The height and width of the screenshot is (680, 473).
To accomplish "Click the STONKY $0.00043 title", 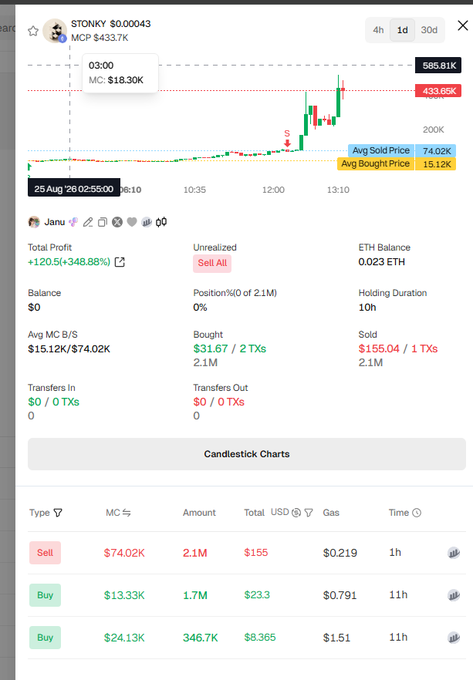I will tap(111, 23).
